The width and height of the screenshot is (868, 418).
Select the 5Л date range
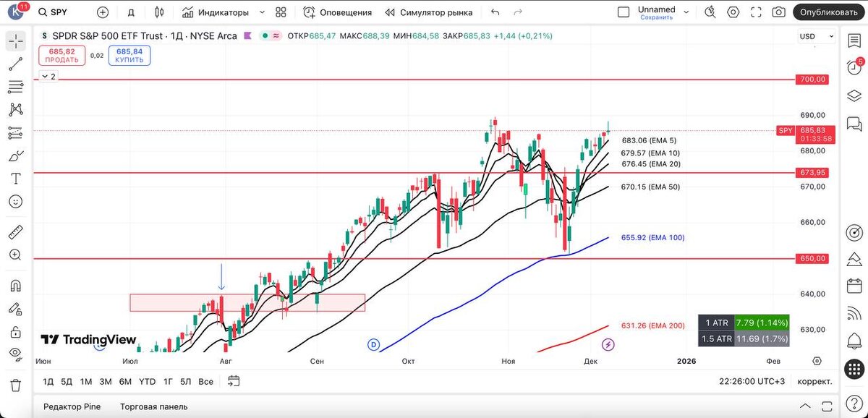(x=186, y=381)
